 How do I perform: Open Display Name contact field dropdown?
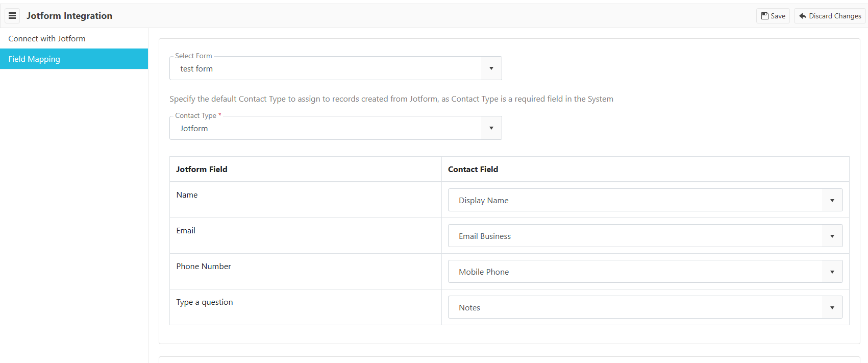click(645, 200)
